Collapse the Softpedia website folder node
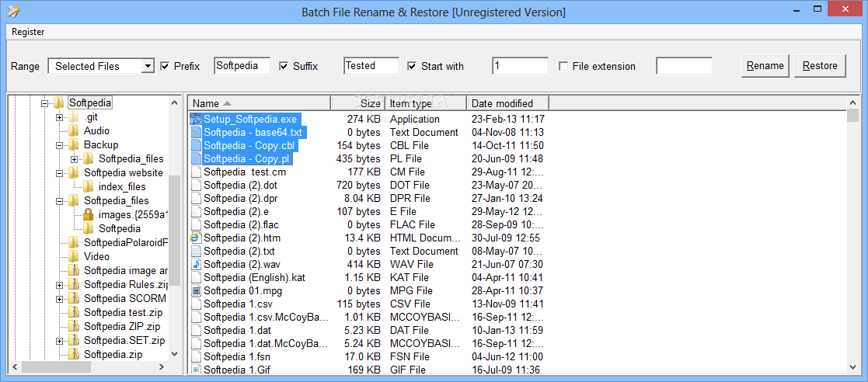The height and width of the screenshot is (382, 868). click(x=59, y=173)
